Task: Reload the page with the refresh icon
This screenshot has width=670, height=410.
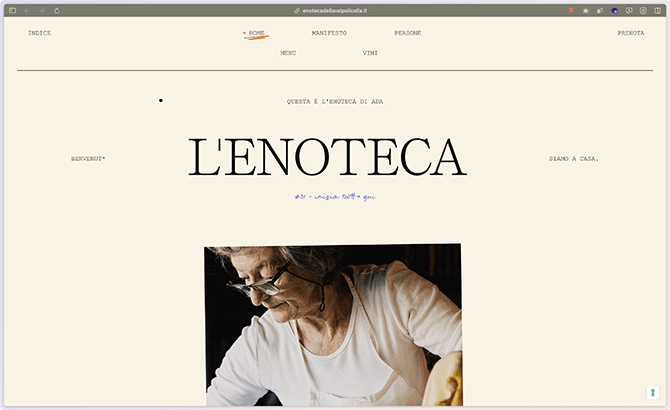Action: click(x=57, y=11)
